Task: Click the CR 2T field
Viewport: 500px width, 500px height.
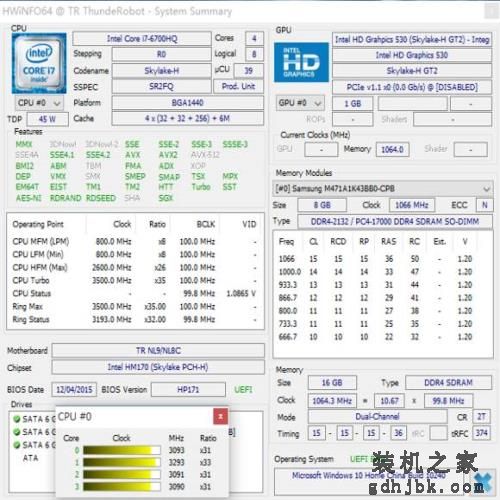Action: (481, 417)
